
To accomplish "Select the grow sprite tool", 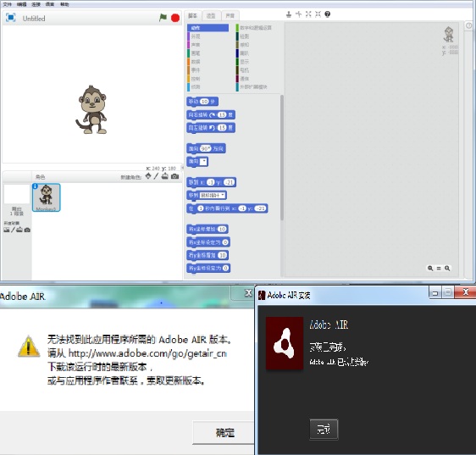I will [308, 14].
